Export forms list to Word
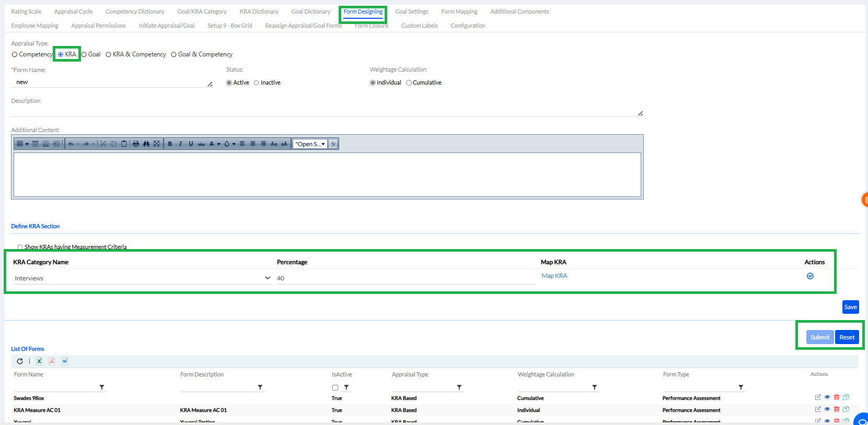The image size is (868, 425). click(65, 361)
